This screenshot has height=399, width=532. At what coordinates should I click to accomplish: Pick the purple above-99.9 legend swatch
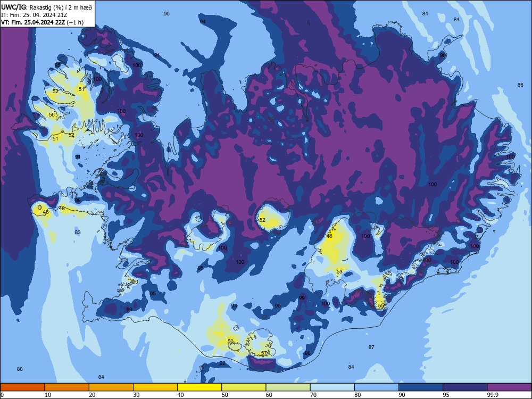[509, 387]
